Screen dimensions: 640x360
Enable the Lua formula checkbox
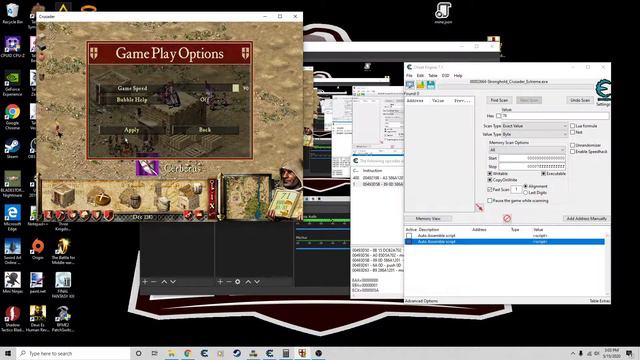(572, 126)
